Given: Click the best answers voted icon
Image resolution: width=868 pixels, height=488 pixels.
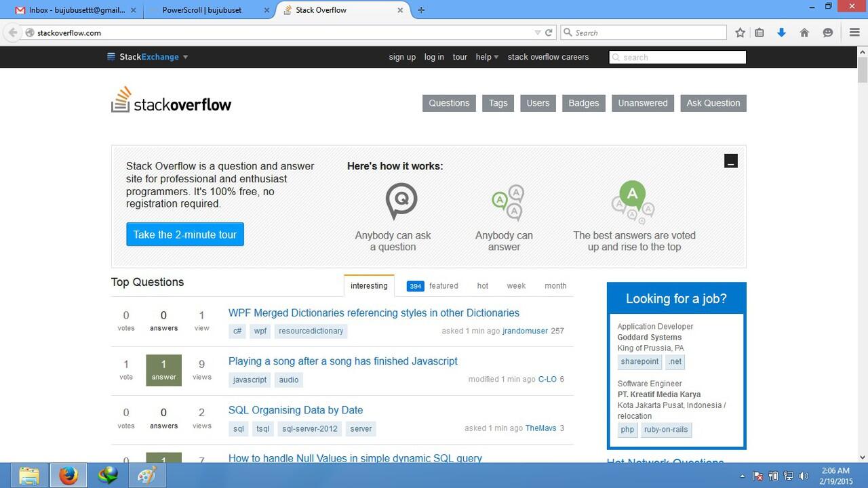Looking at the screenshot, I should point(633,201).
